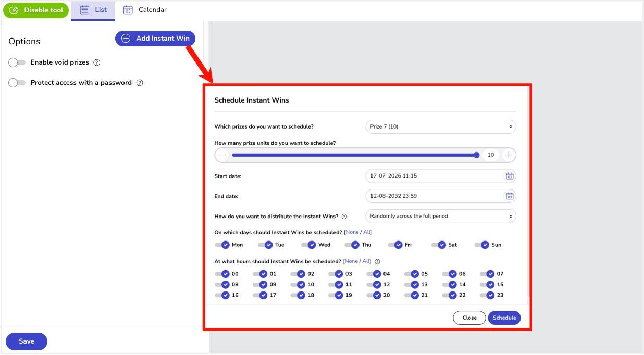Open the Prize 7 (10) dropdown

point(441,126)
